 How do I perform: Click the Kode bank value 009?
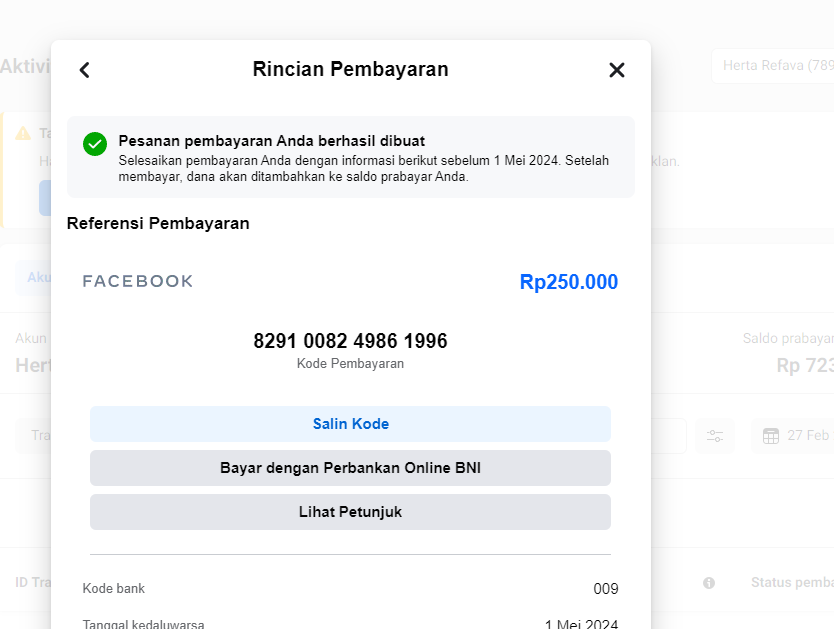605,589
